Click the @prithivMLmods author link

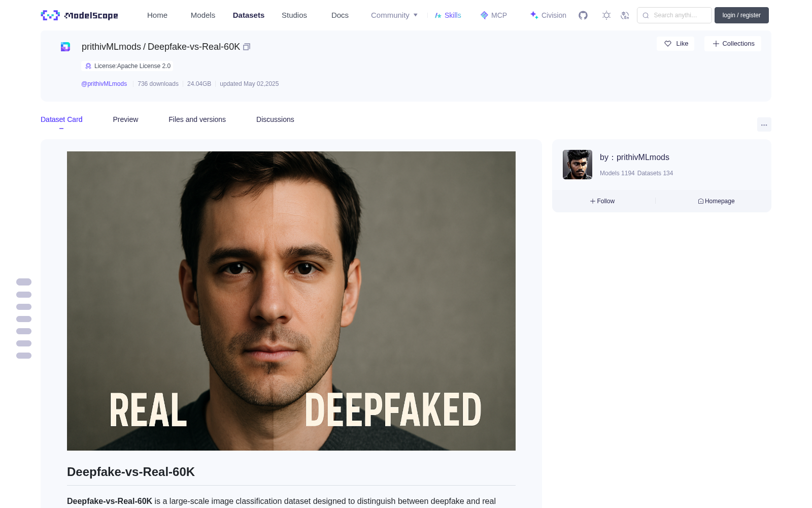click(104, 84)
